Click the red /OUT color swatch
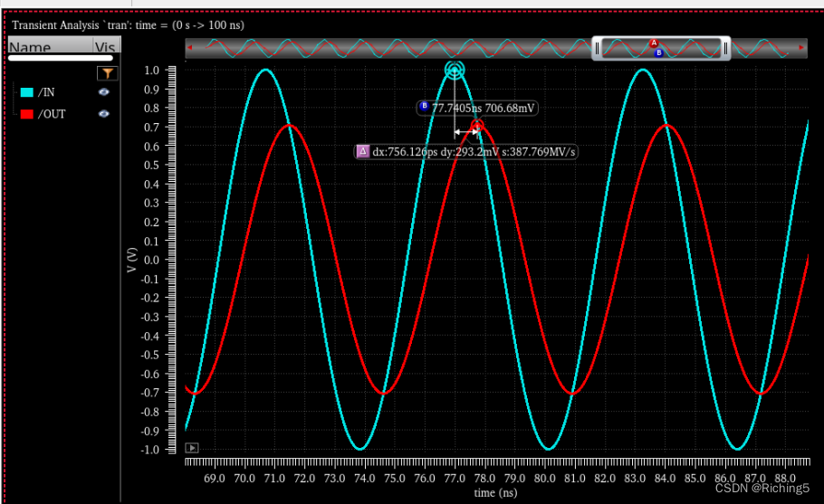824x504 pixels. tap(27, 114)
